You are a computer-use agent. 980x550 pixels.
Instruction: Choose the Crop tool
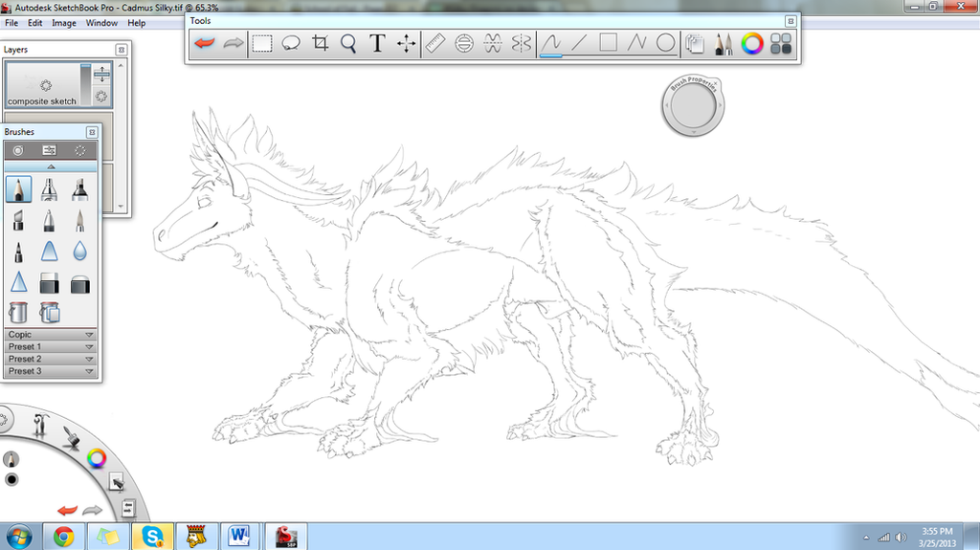(320, 44)
